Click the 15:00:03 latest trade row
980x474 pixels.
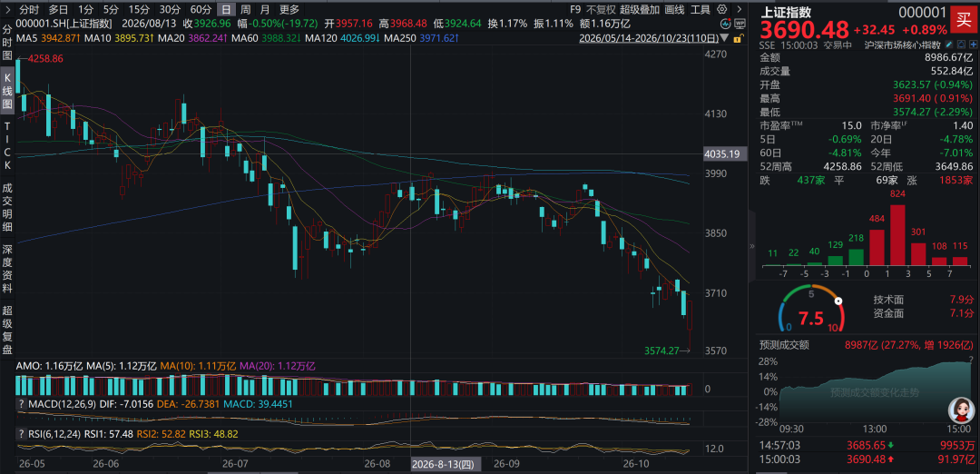point(868,459)
